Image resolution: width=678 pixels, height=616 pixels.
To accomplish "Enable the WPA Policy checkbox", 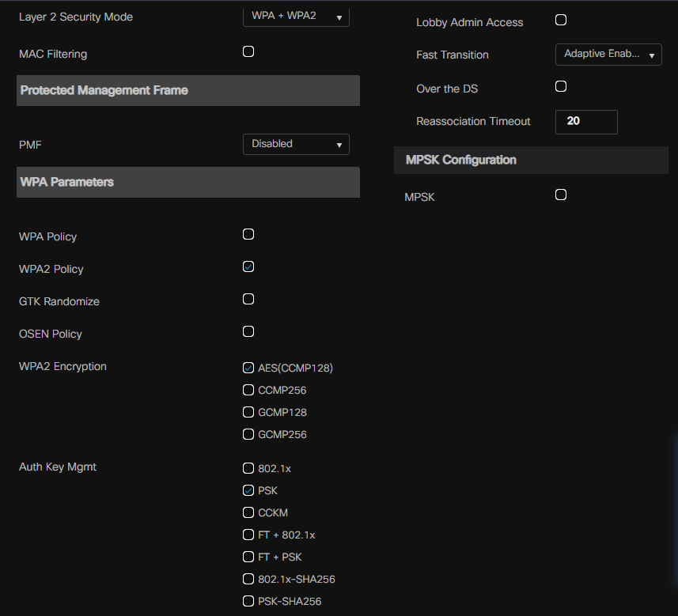I will [x=248, y=235].
